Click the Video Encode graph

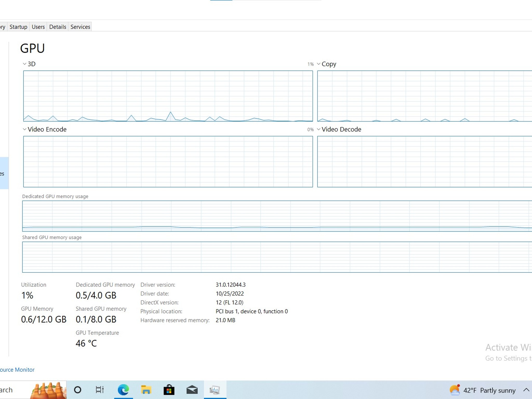[x=168, y=162]
